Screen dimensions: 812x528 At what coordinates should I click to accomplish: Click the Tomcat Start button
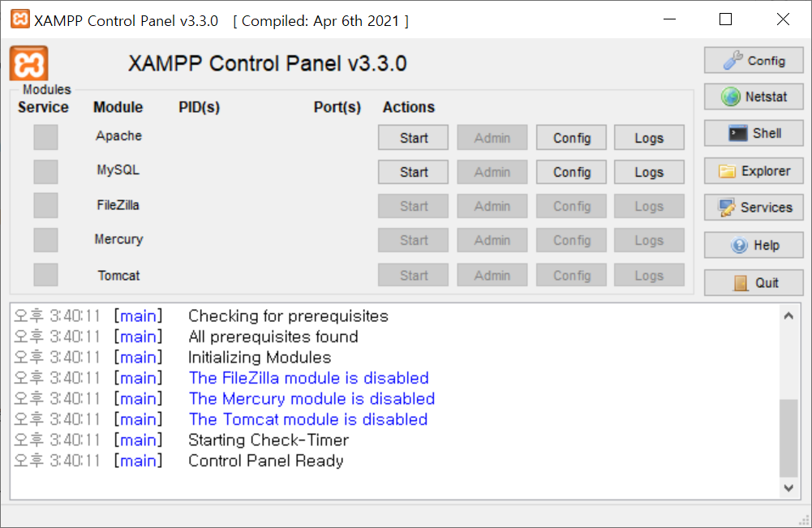click(x=413, y=275)
